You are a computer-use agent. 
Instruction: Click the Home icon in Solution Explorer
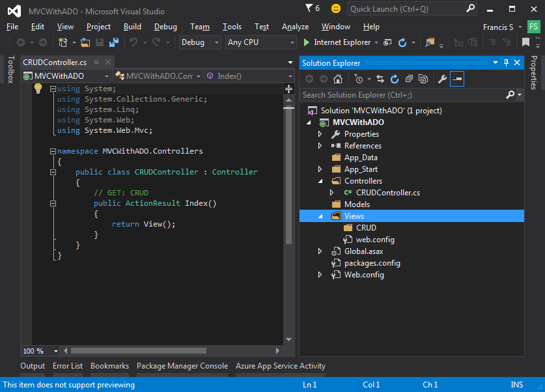click(x=338, y=79)
